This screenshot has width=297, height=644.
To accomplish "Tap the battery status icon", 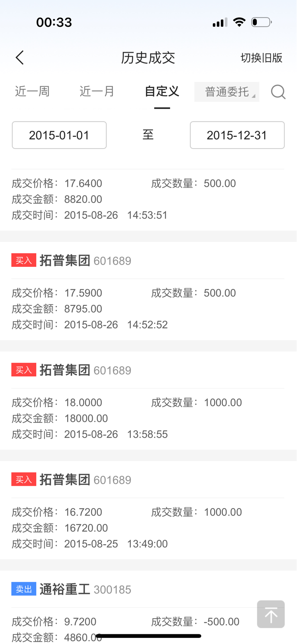I will [261, 22].
